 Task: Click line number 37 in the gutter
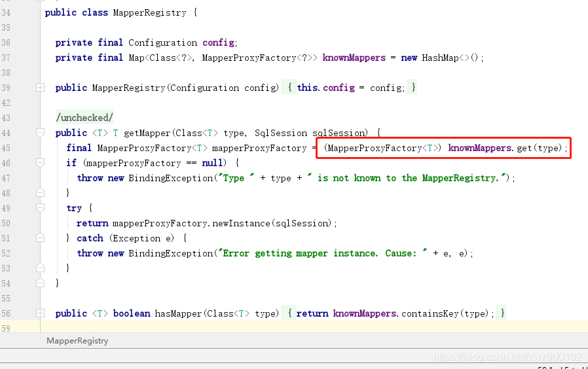pyautogui.click(x=6, y=58)
